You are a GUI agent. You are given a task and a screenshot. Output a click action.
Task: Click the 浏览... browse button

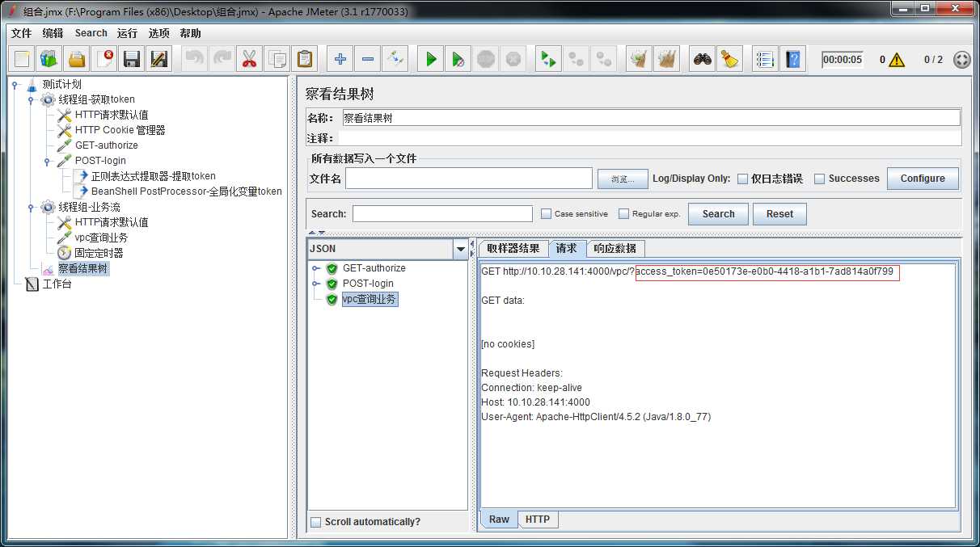[x=623, y=179]
